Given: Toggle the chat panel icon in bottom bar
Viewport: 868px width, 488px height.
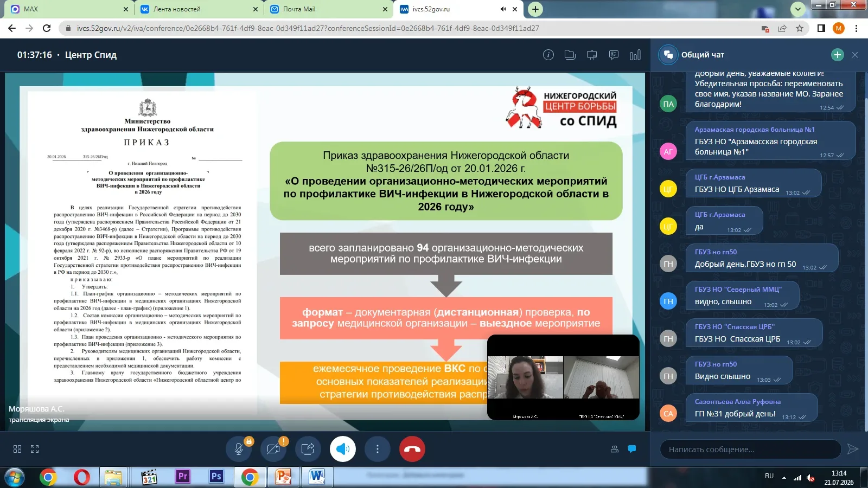Looking at the screenshot, I should point(632,449).
